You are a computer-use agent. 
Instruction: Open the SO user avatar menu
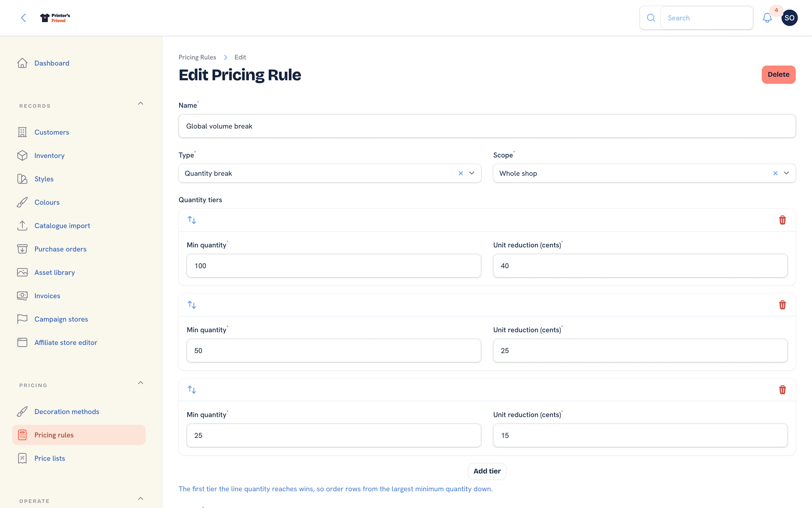789,18
